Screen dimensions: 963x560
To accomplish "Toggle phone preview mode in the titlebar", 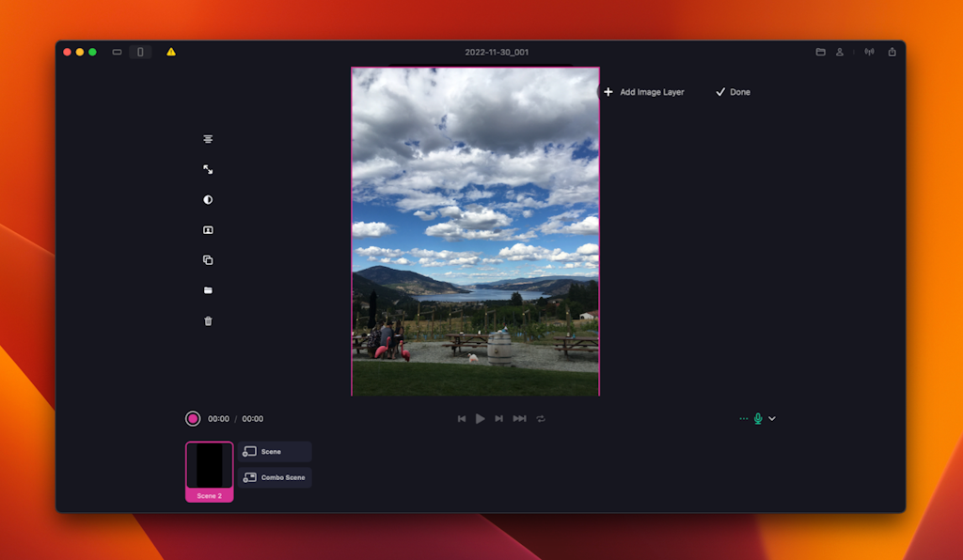I will (139, 53).
